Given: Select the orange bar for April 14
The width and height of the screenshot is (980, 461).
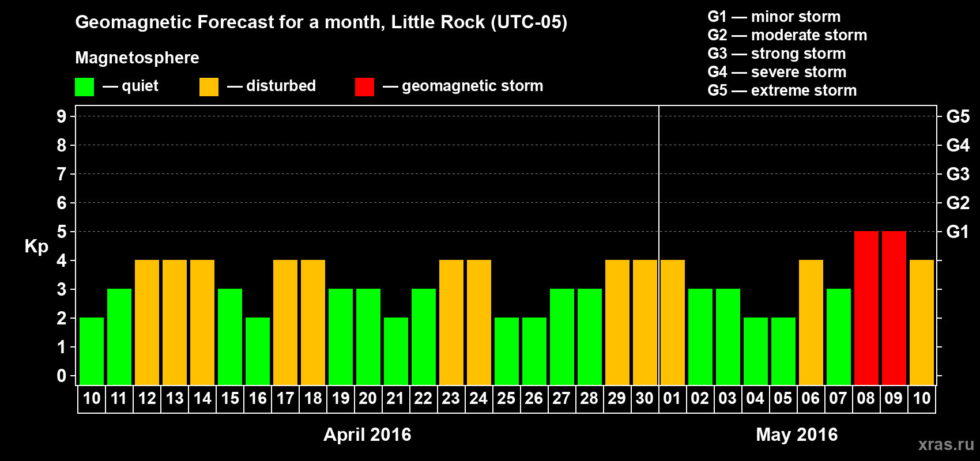Looking at the screenshot, I should (x=202, y=322).
